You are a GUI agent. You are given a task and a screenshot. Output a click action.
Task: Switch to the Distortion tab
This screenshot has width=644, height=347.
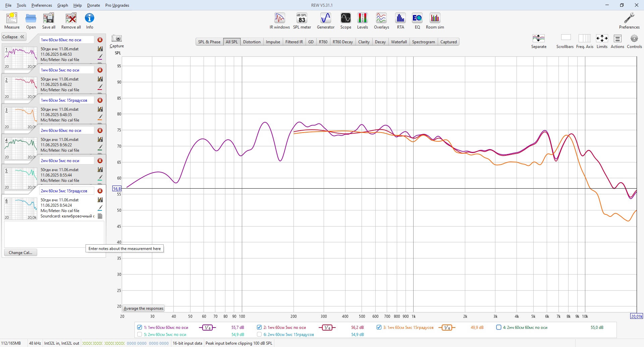tap(252, 42)
